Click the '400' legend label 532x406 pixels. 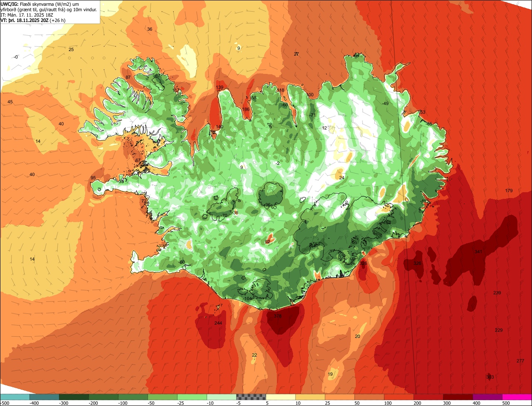(x=476, y=403)
